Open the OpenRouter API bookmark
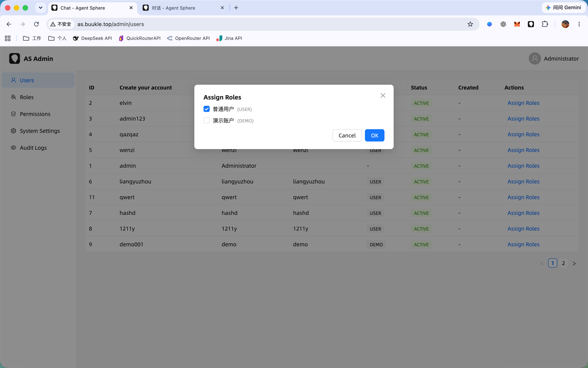The height and width of the screenshot is (368, 588). pyautogui.click(x=188, y=38)
